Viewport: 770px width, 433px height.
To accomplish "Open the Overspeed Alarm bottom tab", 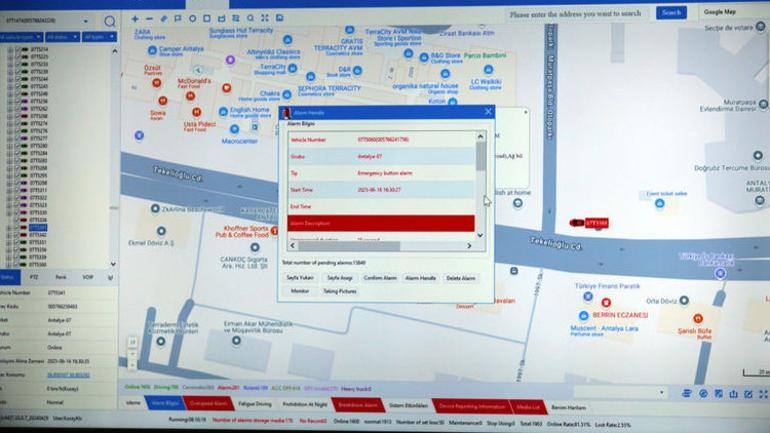I will click(208, 404).
